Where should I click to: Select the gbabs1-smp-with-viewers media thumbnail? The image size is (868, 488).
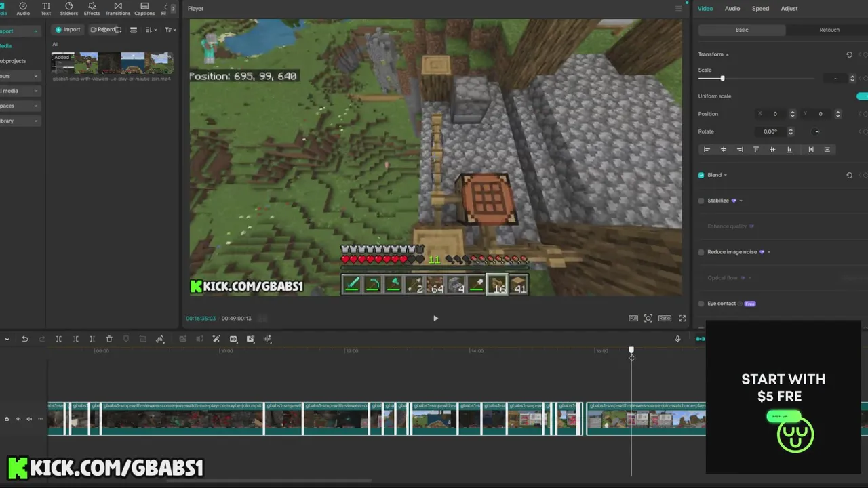pyautogui.click(x=113, y=62)
